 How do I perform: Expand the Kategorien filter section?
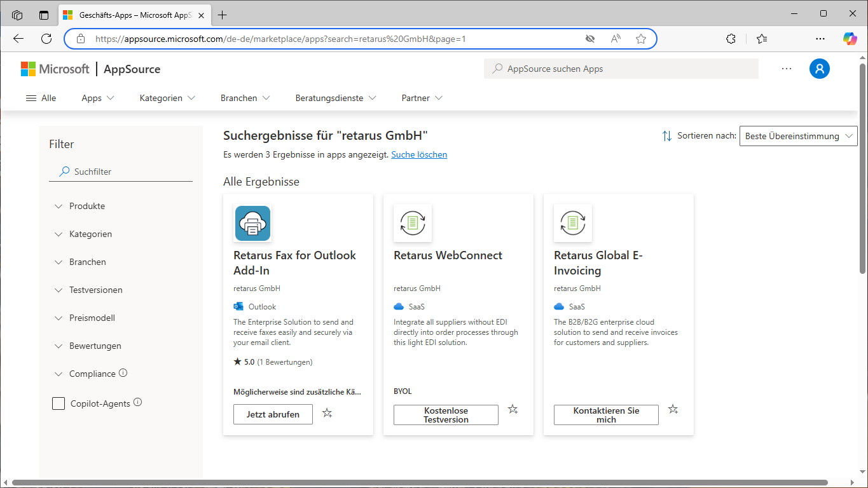coord(83,234)
